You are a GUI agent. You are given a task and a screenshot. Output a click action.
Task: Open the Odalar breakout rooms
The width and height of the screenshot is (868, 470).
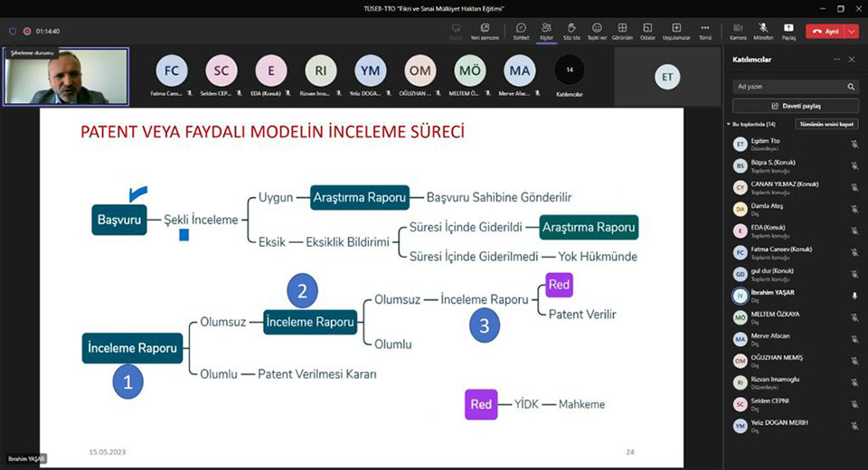pyautogui.click(x=647, y=31)
